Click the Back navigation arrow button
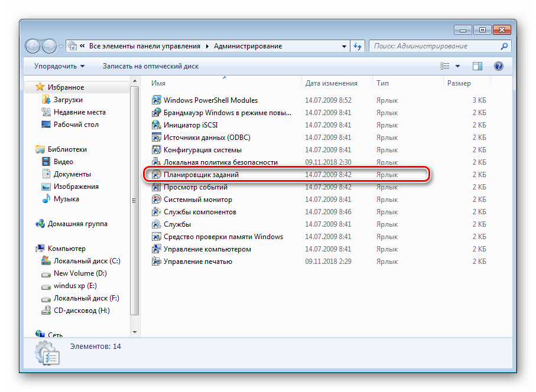 (x=33, y=46)
